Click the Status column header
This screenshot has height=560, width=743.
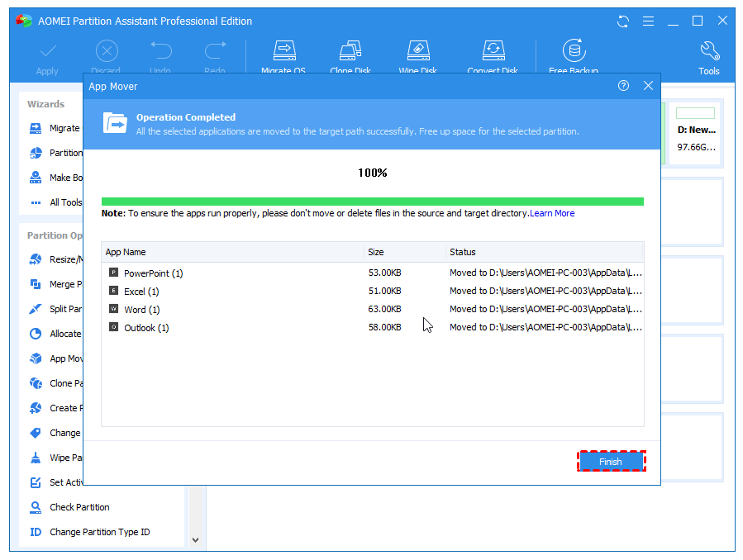545,252
